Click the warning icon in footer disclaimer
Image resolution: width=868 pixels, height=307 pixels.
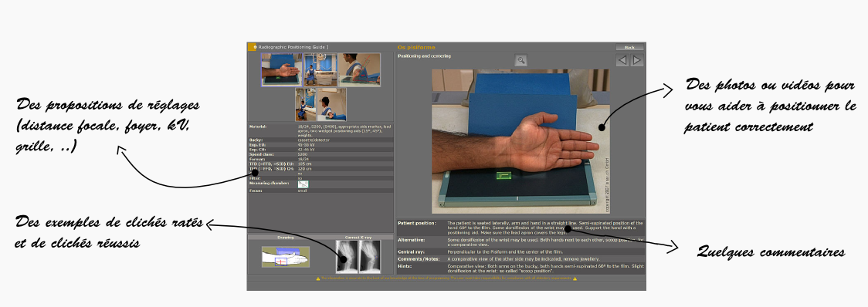coord(317,278)
